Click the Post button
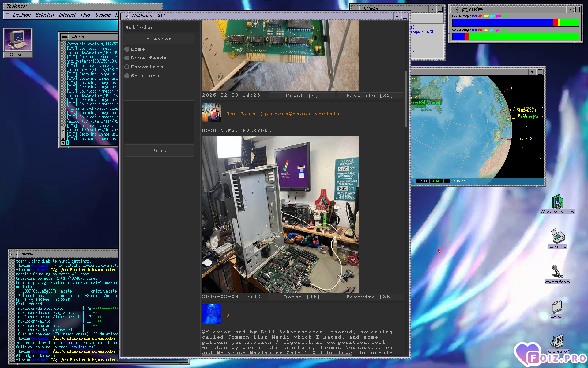 click(x=159, y=151)
